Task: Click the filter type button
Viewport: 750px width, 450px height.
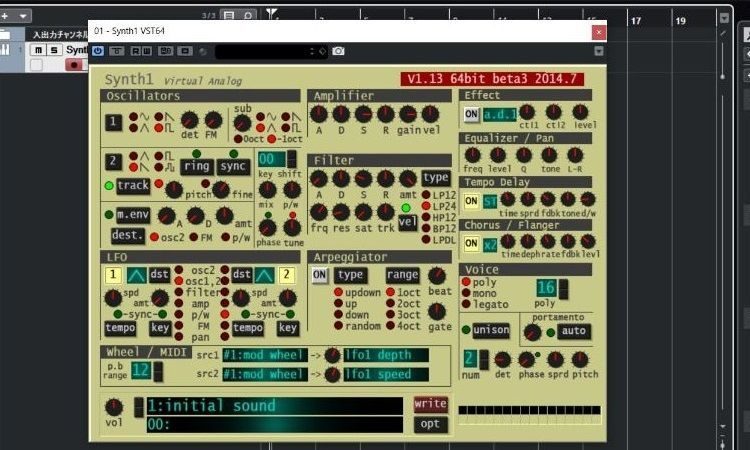Action: click(x=436, y=178)
